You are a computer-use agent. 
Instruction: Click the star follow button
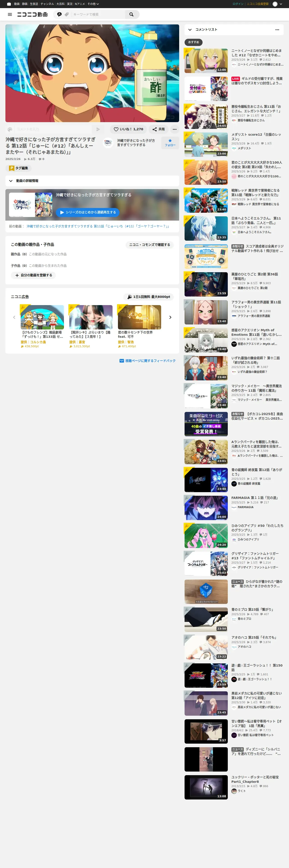pos(170,143)
